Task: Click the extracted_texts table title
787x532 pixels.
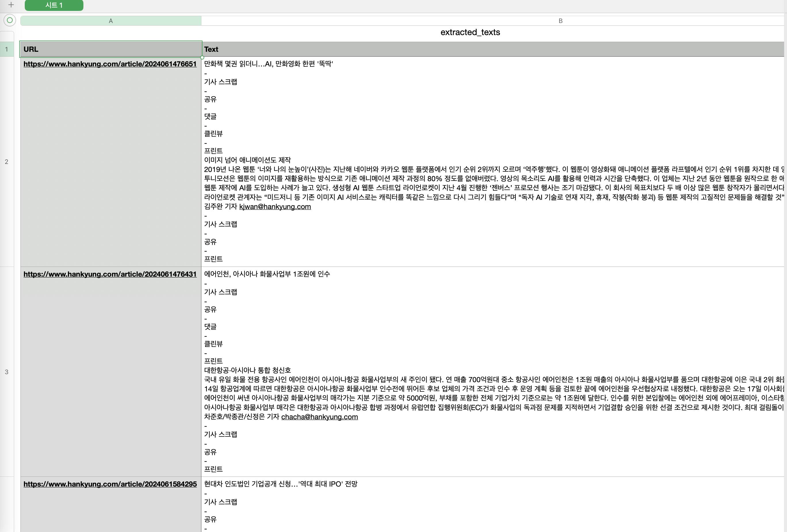Action: 470,32
